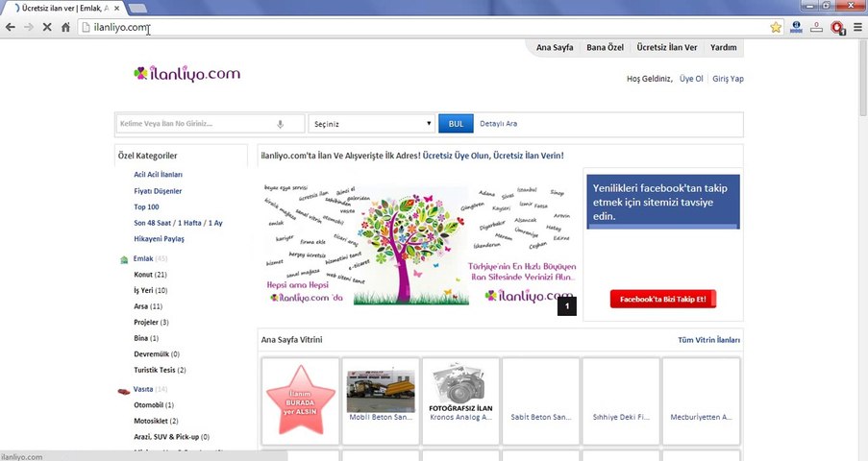
Task: Click the red extension icon in toolbar
Action: [x=837, y=27]
